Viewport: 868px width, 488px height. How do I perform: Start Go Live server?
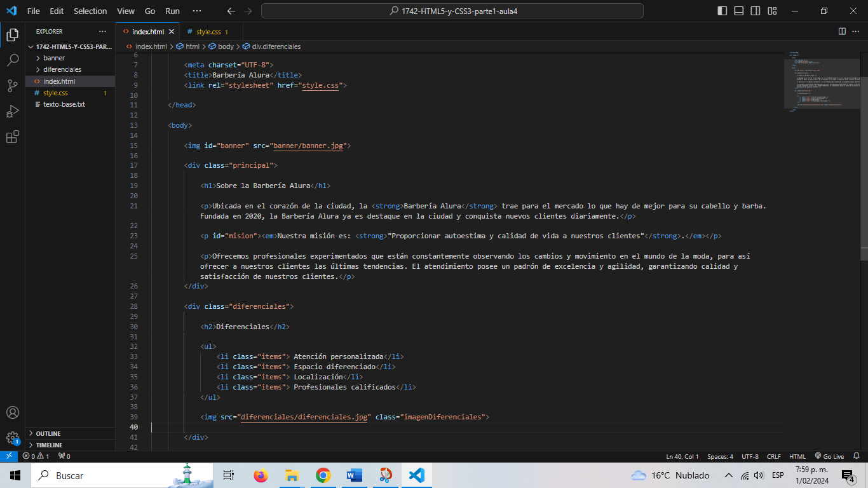(829, 456)
